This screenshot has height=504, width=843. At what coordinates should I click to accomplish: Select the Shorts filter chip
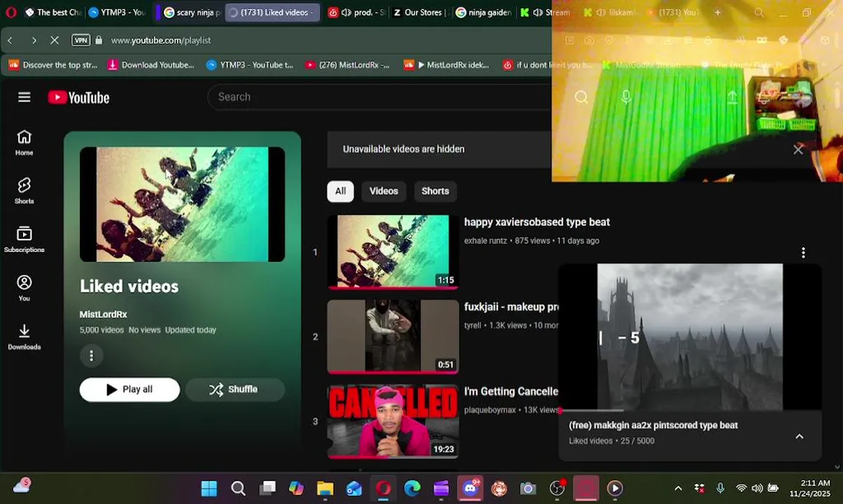[435, 191]
